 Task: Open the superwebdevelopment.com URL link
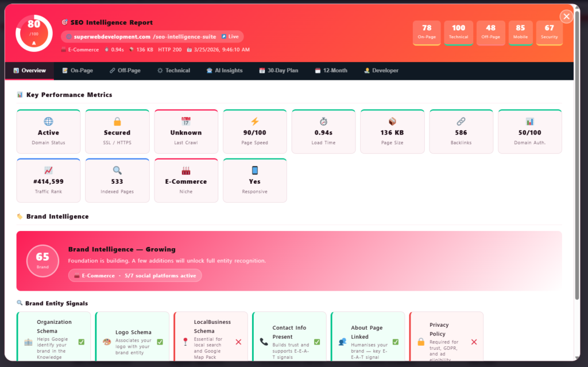click(112, 36)
